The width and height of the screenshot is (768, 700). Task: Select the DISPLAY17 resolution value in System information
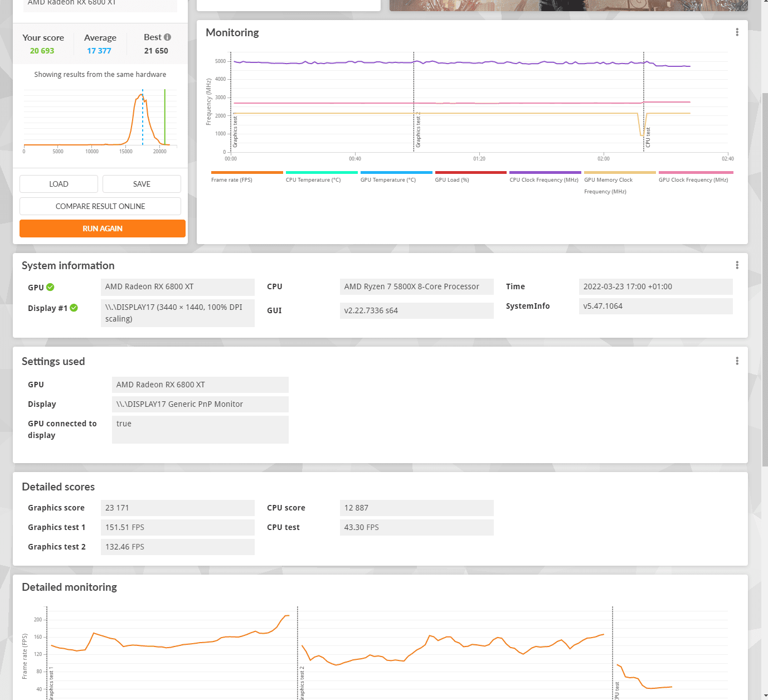(178, 313)
